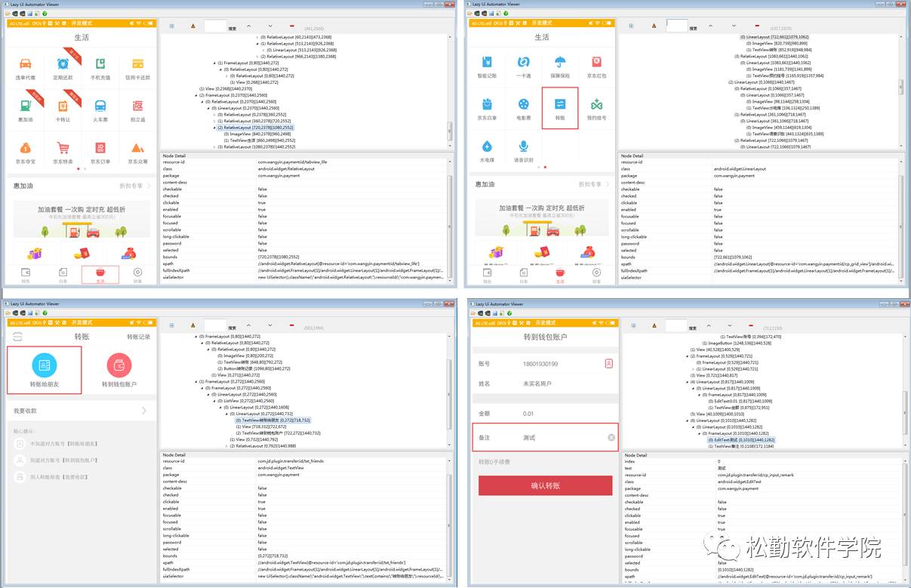Tap the 拍立返 icon
The width and height of the screenshot is (911, 588).
[x=138, y=106]
